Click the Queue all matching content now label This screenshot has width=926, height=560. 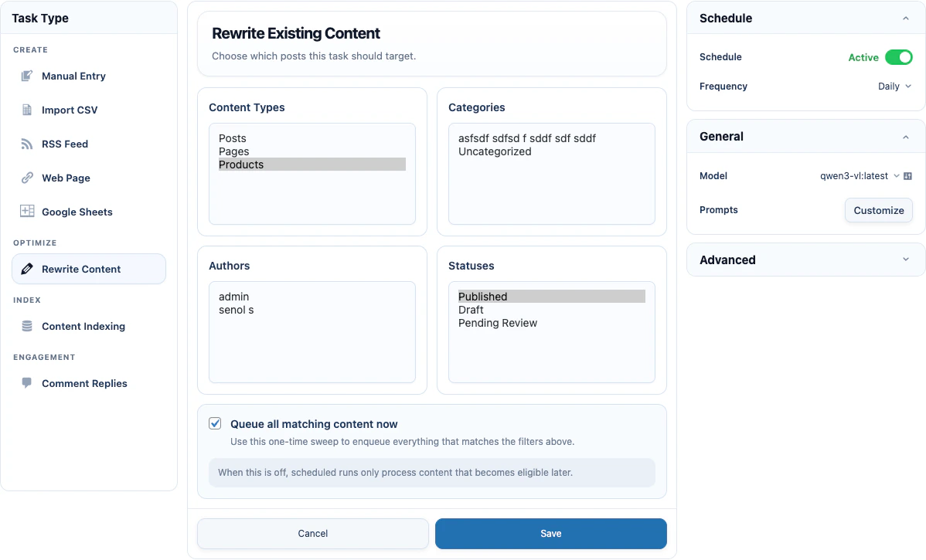pos(314,424)
